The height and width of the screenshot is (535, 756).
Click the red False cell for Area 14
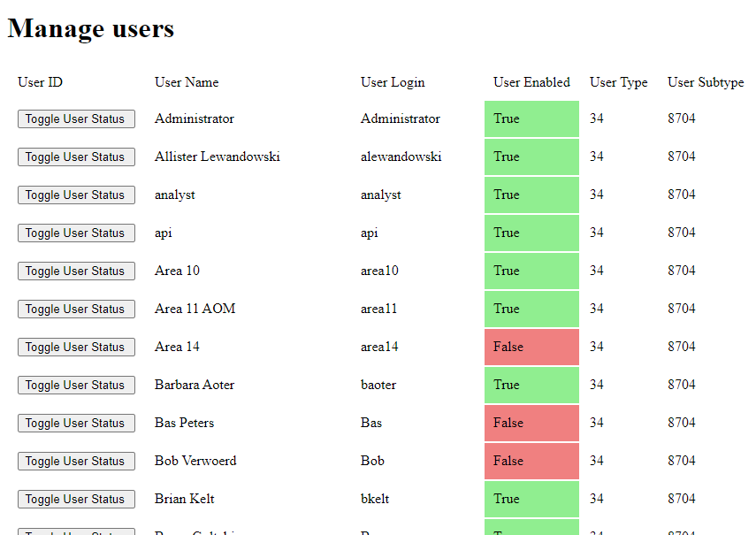(531, 347)
